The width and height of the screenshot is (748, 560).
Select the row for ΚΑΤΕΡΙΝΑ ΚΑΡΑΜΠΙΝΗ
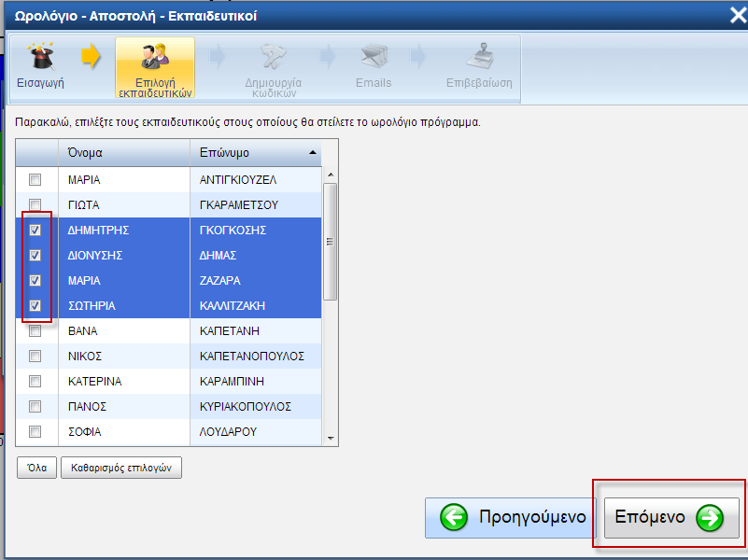[x=187, y=381]
